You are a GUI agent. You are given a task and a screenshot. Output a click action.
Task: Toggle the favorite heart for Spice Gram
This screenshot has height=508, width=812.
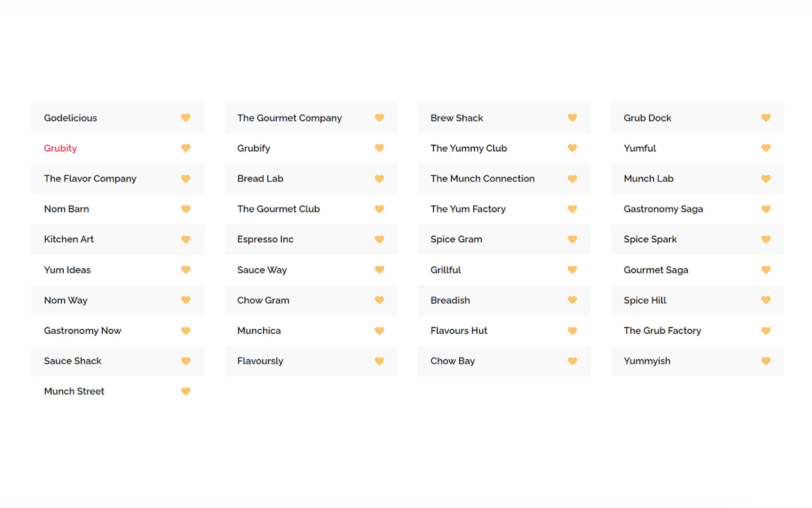click(572, 239)
